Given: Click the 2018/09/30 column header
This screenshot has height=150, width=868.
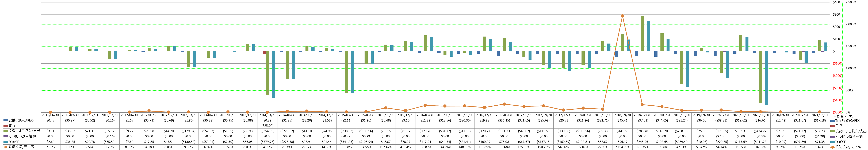Looking at the screenshot, I should click(623, 115).
